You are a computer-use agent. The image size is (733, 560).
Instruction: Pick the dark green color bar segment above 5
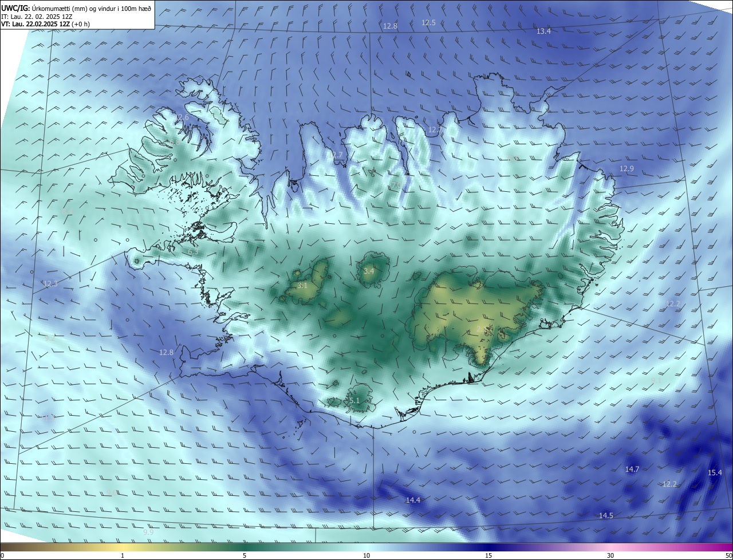245,547
